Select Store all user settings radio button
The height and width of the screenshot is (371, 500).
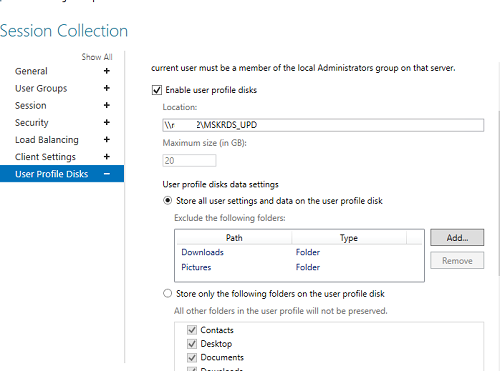click(167, 201)
